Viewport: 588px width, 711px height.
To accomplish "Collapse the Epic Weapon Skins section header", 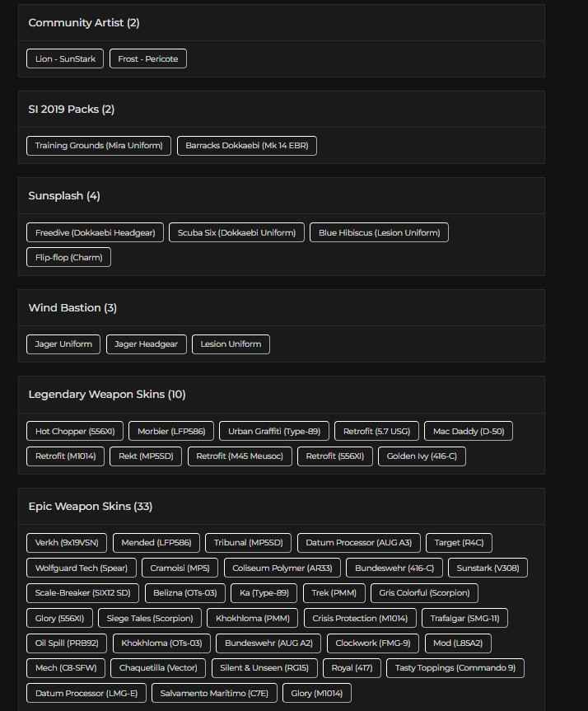I will coord(281,507).
